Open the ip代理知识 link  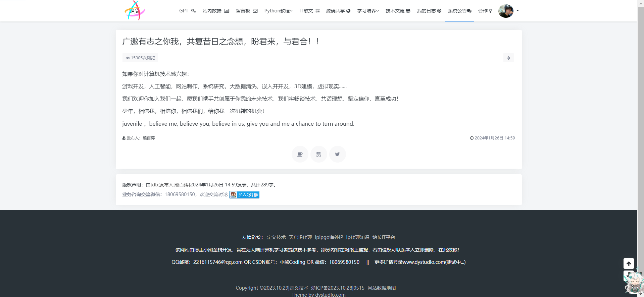[x=358, y=237]
